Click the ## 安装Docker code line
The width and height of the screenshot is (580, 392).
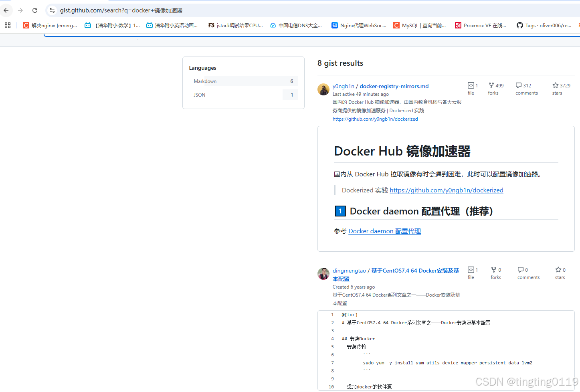358,339
